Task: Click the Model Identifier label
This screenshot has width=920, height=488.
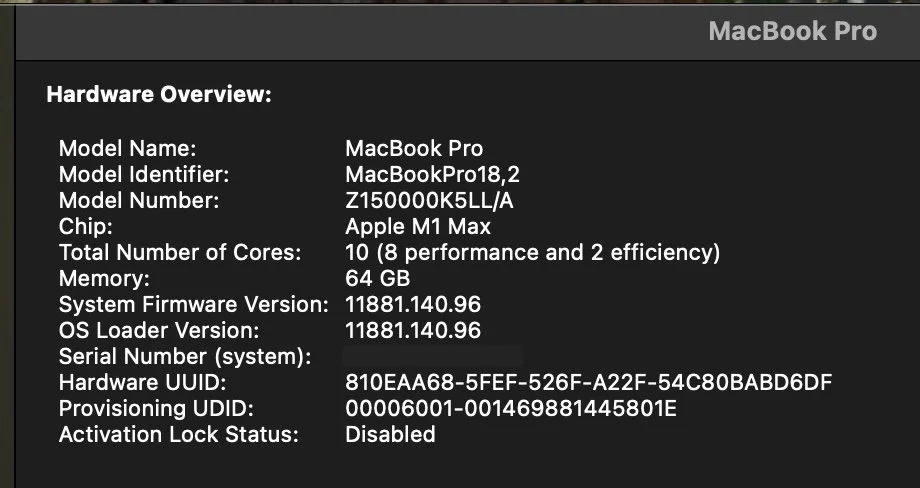Action: tap(144, 174)
